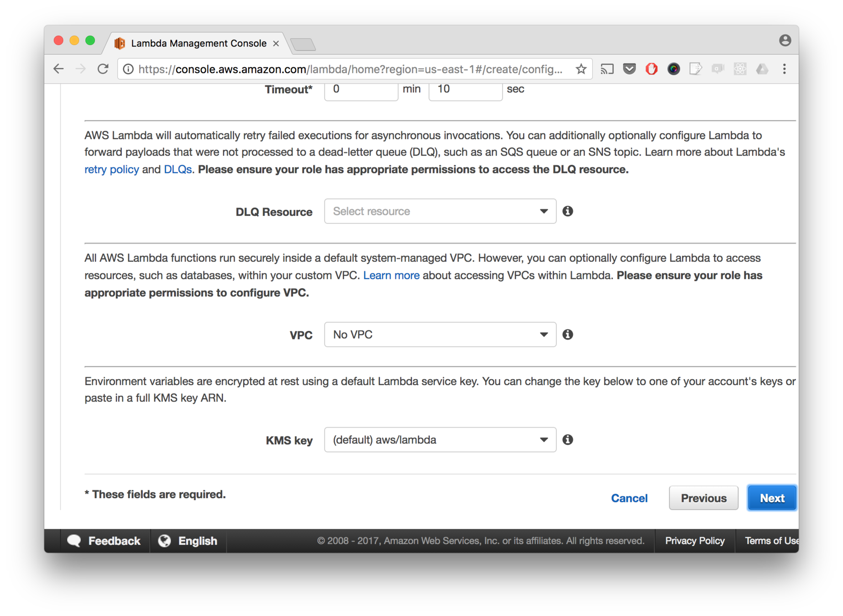843x616 pixels.
Task: Open a new browser tab
Action: (x=303, y=44)
